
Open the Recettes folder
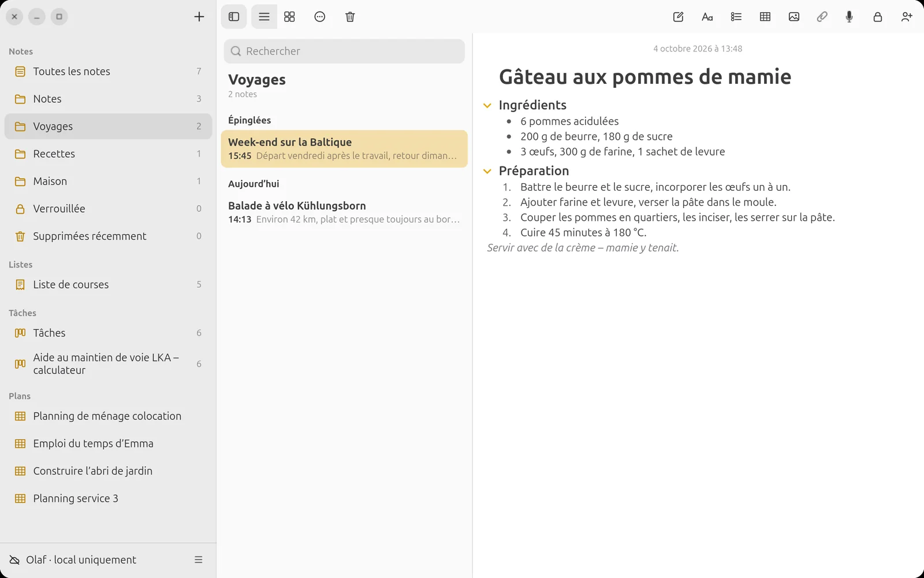[x=108, y=154]
